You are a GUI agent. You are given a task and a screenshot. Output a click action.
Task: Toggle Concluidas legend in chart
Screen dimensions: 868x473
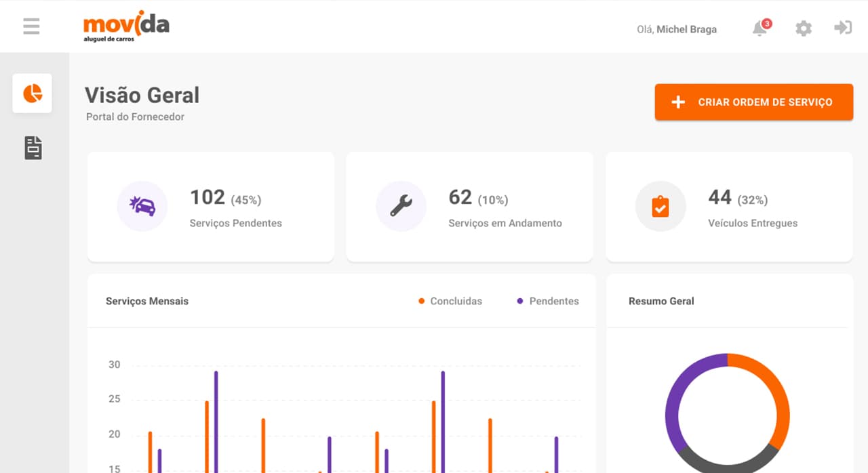pos(450,301)
